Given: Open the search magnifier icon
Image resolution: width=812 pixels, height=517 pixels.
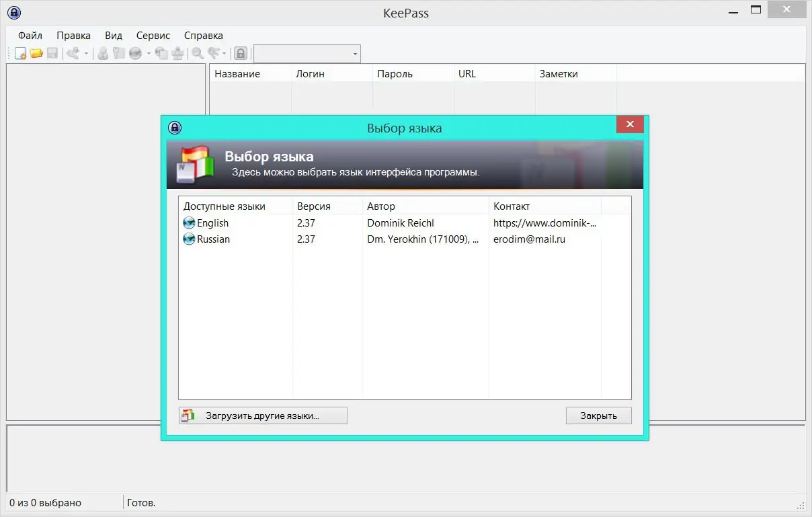Looking at the screenshot, I should coord(198,52).
